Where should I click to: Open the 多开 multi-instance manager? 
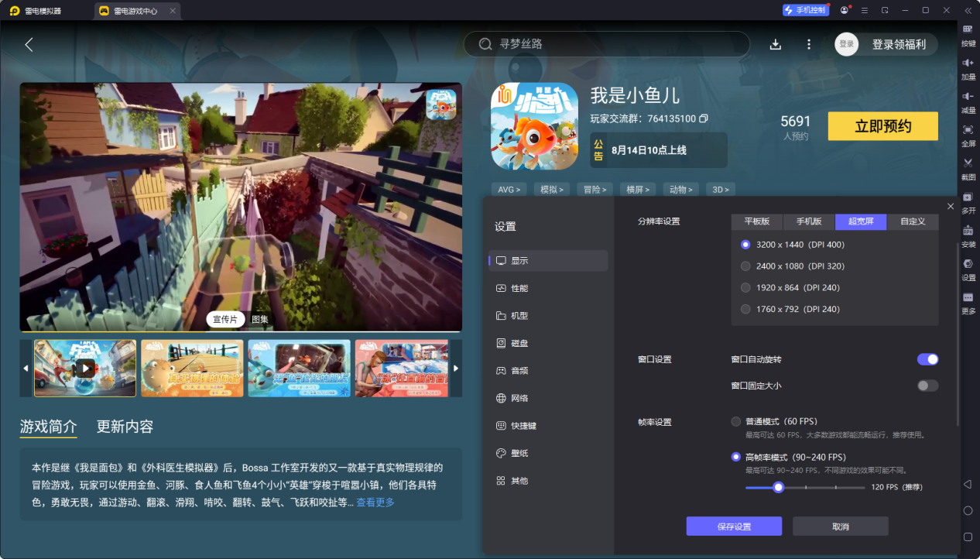point(968,197)
